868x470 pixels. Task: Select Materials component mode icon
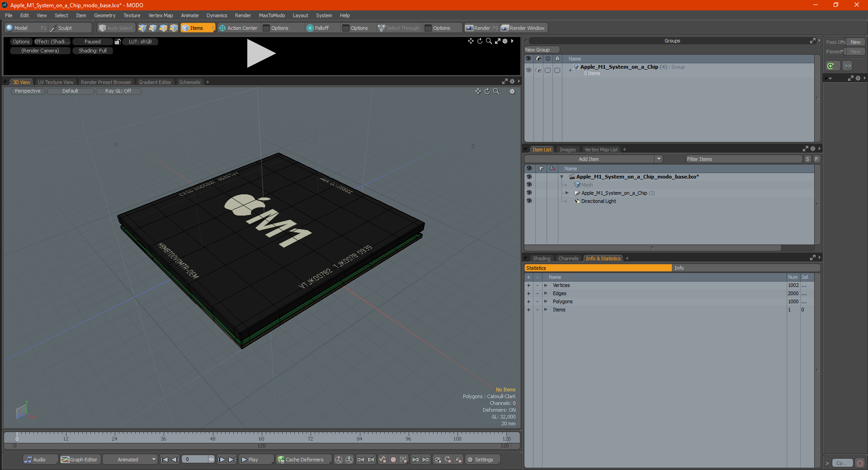[174, 28]
